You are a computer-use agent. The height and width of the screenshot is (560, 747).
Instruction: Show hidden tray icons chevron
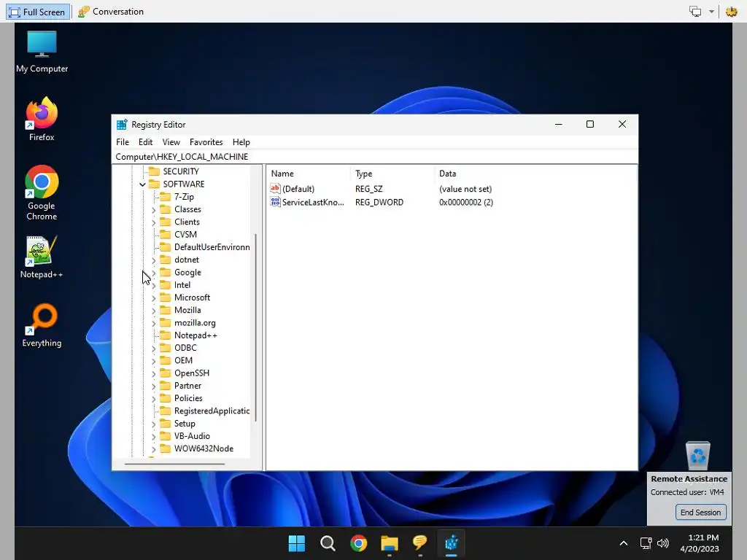(623, 542)
